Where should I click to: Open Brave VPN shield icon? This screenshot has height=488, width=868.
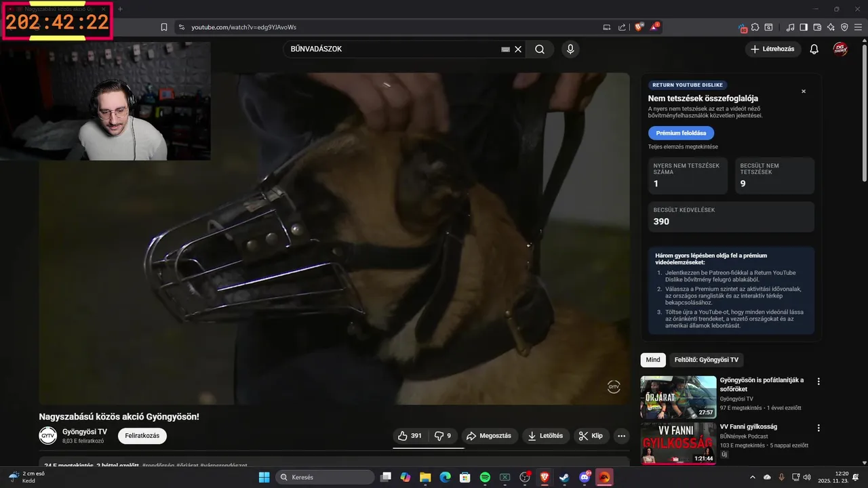[x=844, y=27]
